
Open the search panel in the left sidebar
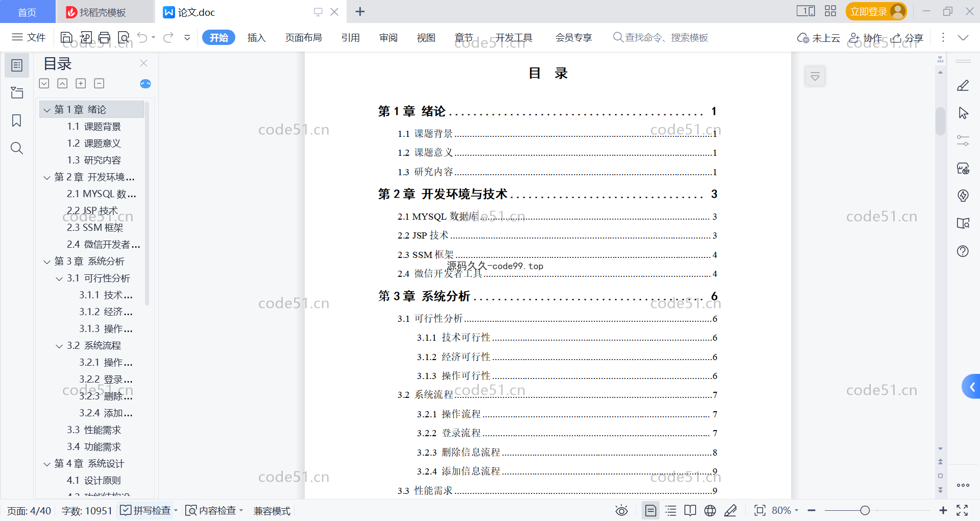coord(17,148)
